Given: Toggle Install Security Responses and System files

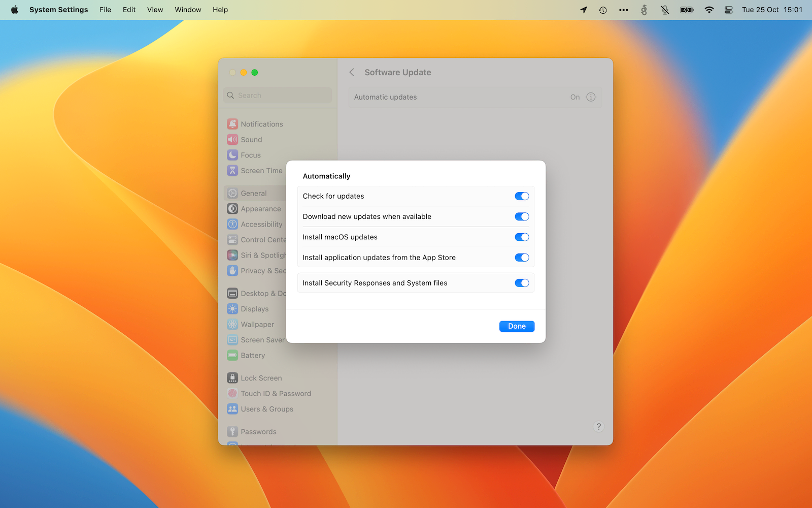Looking at the screenshot, I should pyautogui.click(x=522, y=283).
